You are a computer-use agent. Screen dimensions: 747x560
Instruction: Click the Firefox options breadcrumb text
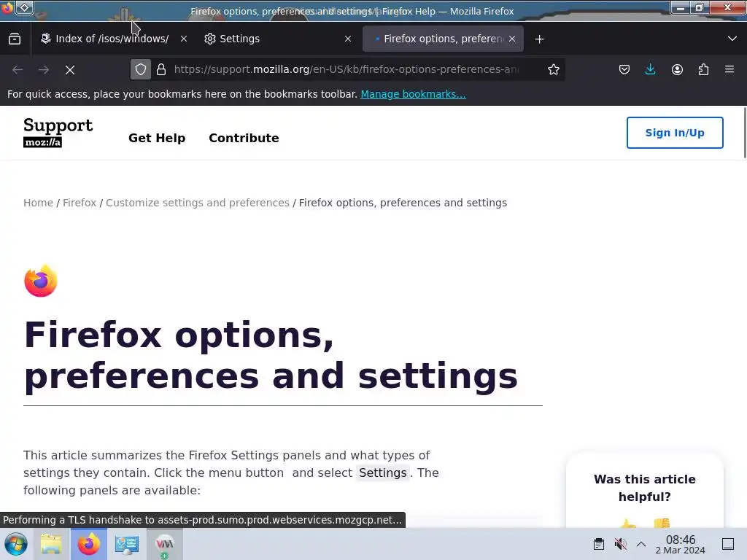tap(403, 203)
